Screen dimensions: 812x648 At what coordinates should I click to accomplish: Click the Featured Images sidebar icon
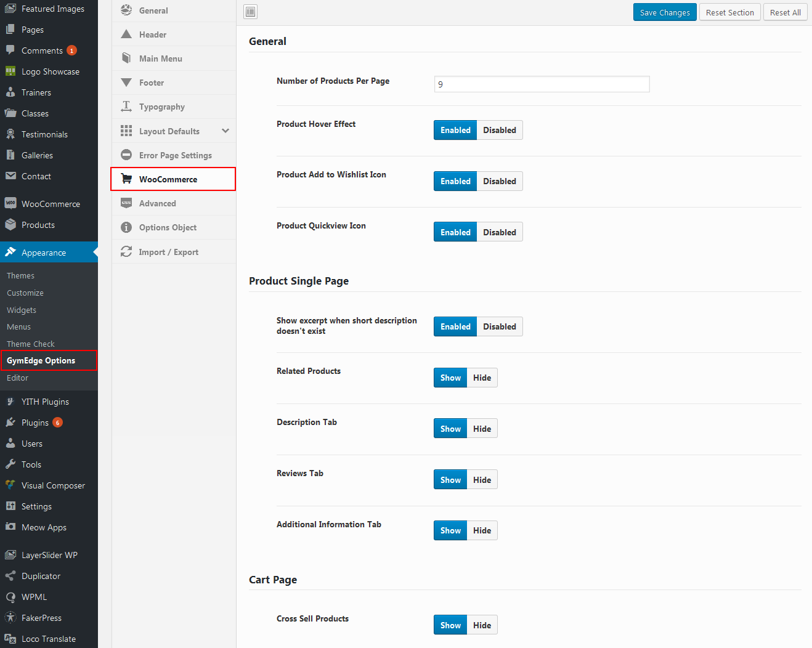pyautogui.click(x=10, y=9)
